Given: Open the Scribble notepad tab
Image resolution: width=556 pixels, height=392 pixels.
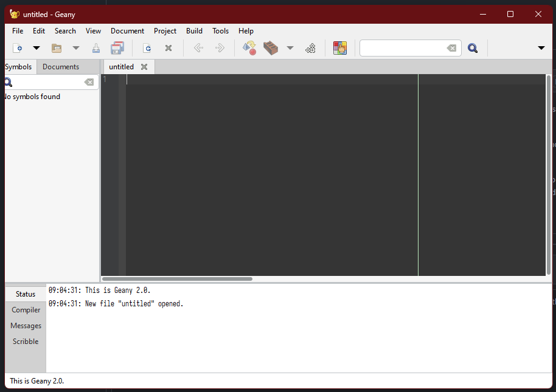Looking at the screenshot, I should 26,341.
